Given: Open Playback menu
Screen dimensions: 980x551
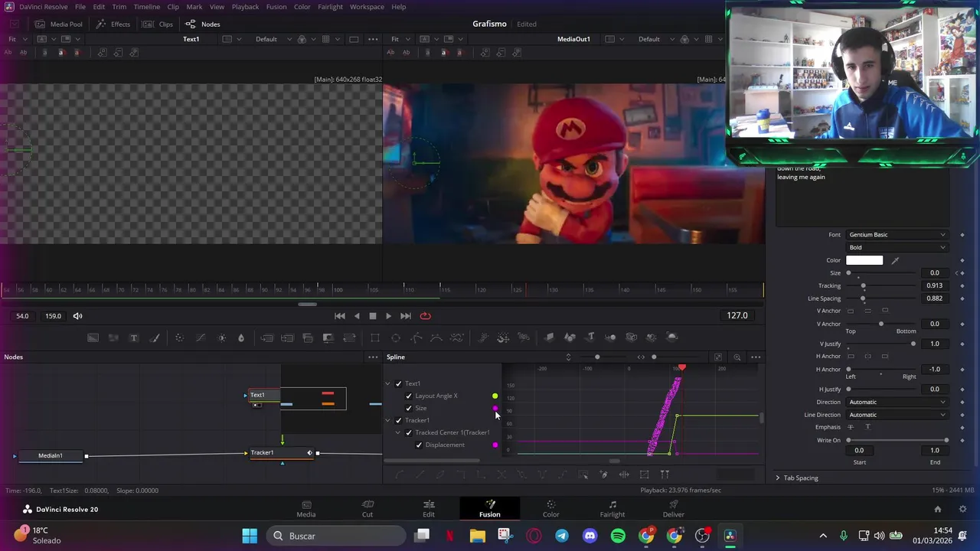Looking at the screenshot, I should pyautogui.click(x=245, y=7).
